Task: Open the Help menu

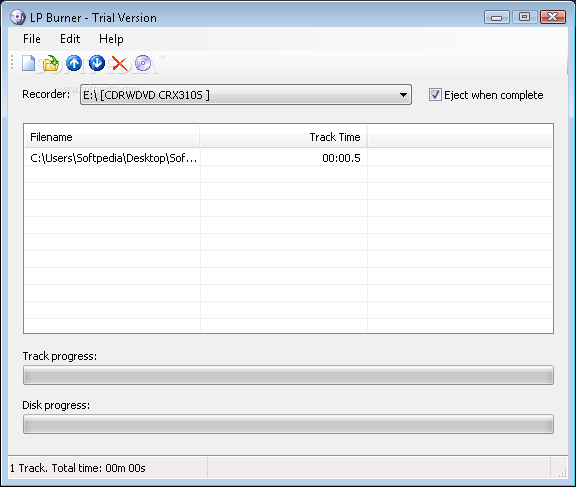Action: tap(111, 39)
